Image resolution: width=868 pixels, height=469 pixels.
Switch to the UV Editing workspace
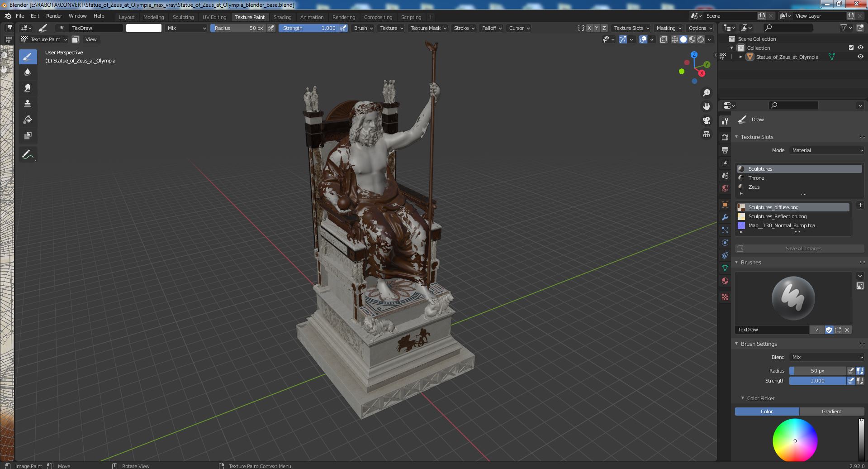pos(214,17)
